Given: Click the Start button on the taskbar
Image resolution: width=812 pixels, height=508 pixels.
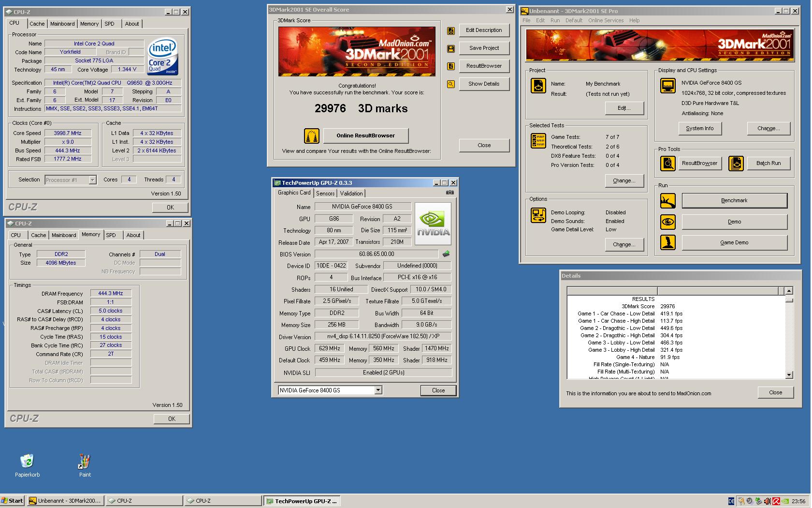Looking at the screenshot, I should pos(13,501).
